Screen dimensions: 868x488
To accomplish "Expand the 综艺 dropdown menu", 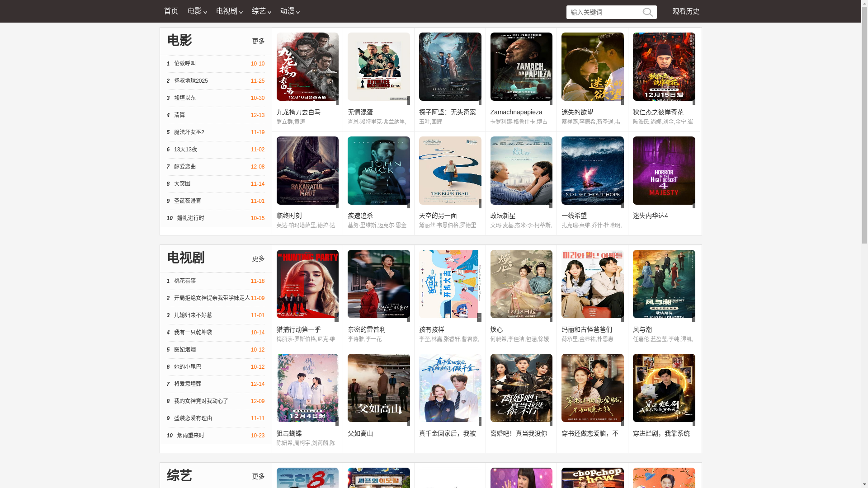I will (261, 11).
